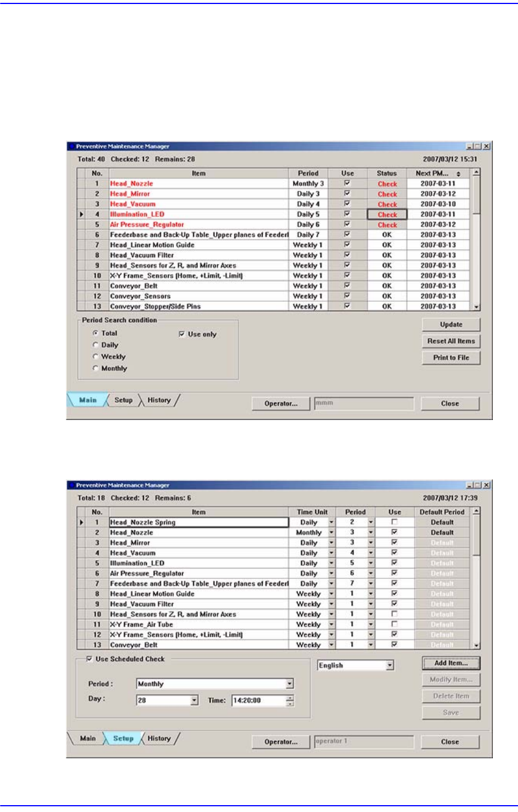Select the Weekly period radio button
Viewport: 518px width, 812px height.
tap(95, 357)
